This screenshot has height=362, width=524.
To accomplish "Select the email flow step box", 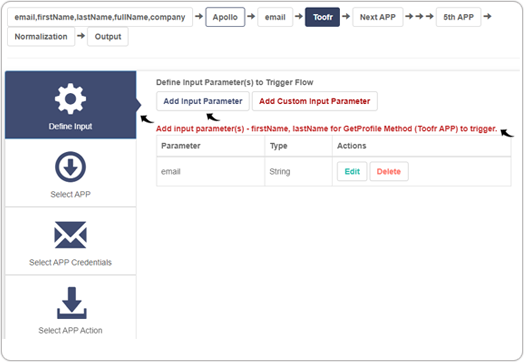I will tap(275, 17).
